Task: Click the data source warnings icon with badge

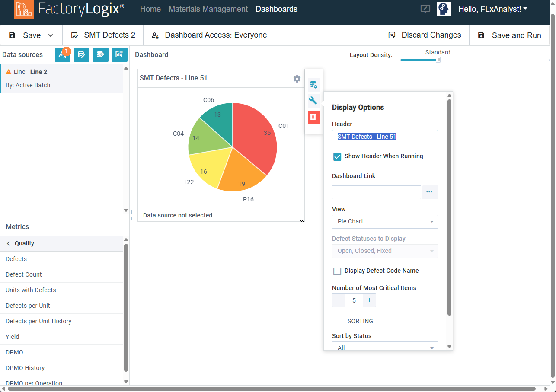Action: (x=62, y=55)
